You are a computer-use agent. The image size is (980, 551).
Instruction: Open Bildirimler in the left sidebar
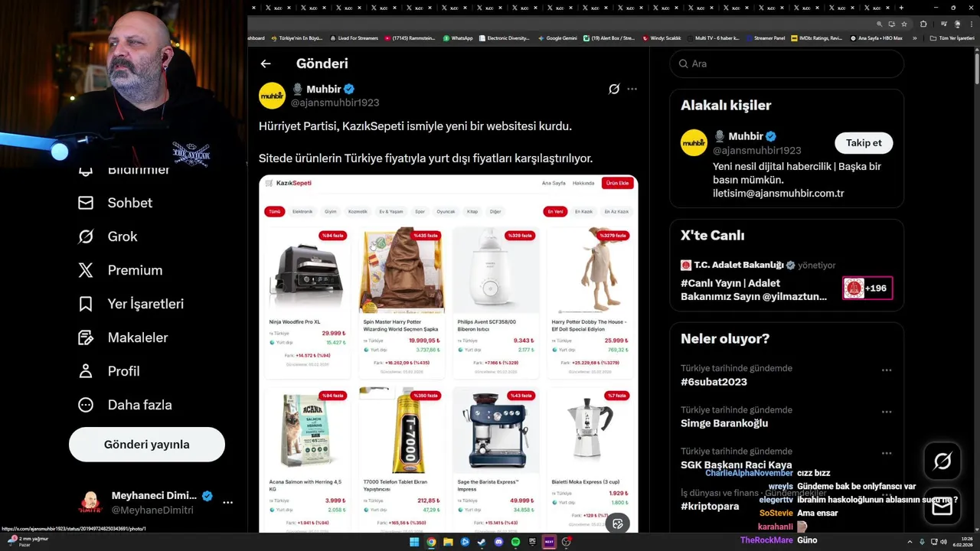(125, 169)
